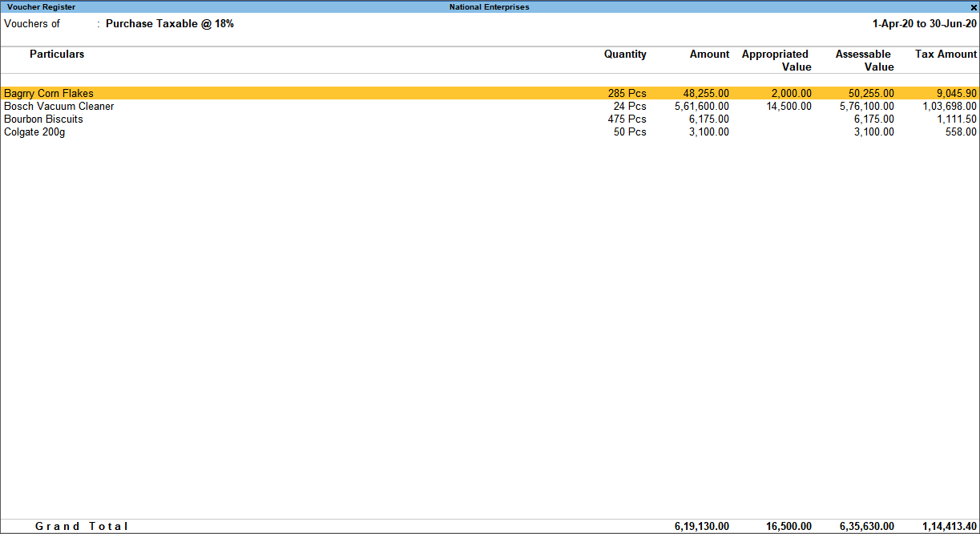The height and width of the screenshot is (534, 980).
Task: Click the Purchase Taxable @ 18% label
Action: pyautogui.click(x=170, y=23)
